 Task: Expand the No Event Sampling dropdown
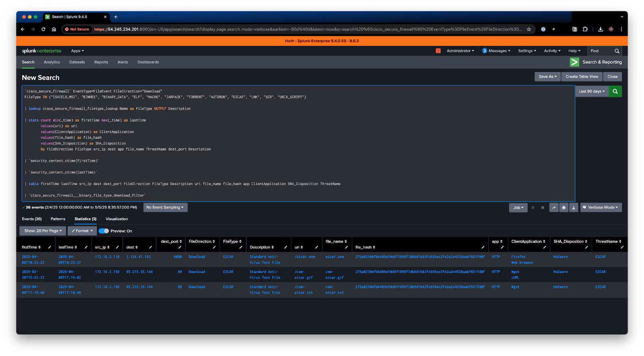(x=165, y=207)
